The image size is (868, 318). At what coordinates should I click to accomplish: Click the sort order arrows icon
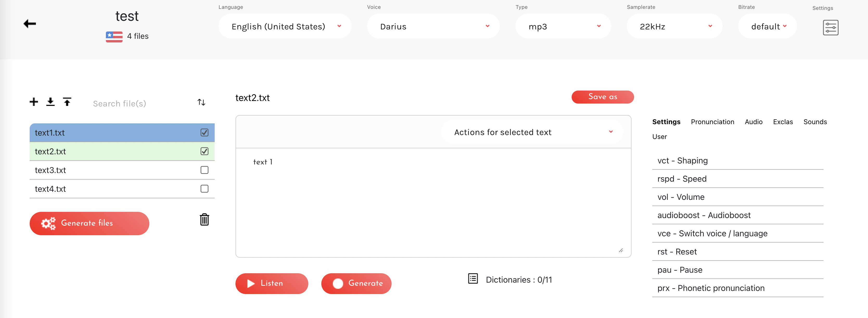201,102
